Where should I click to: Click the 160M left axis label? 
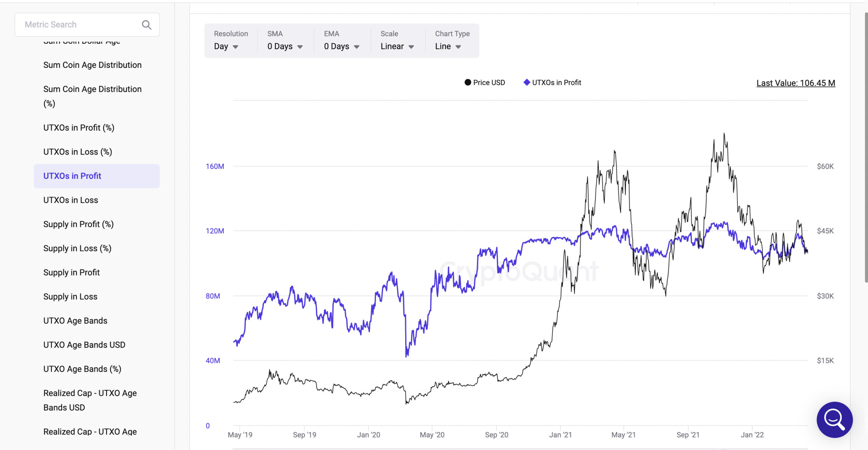(x=215, y=166)
